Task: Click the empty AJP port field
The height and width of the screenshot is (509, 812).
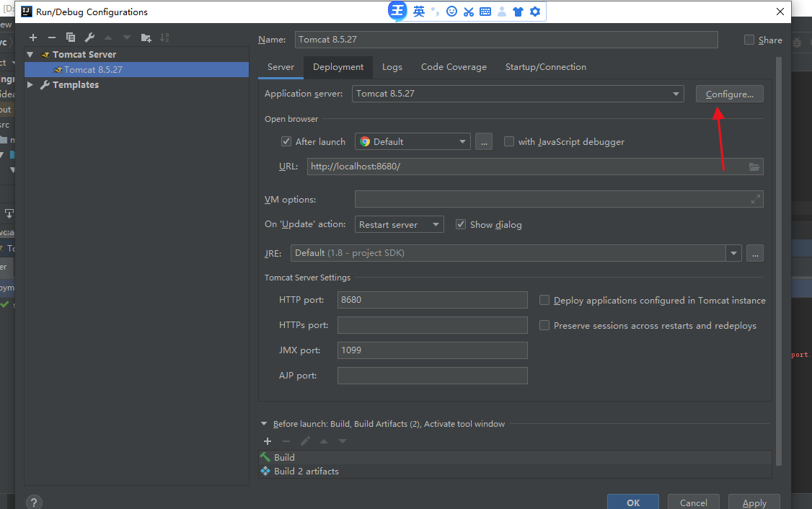Action: (x=433, y=376)
